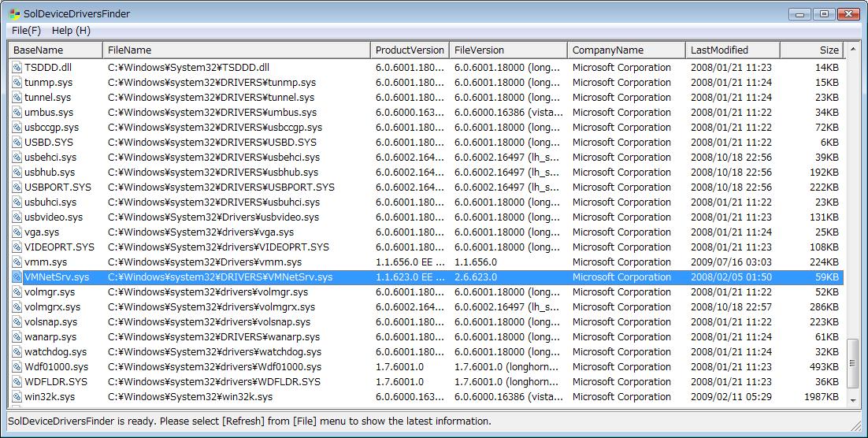Screen dimensions: 868x438
Task: Click the file icon for usbvideo.sys
Action: [x=17, y=217]
